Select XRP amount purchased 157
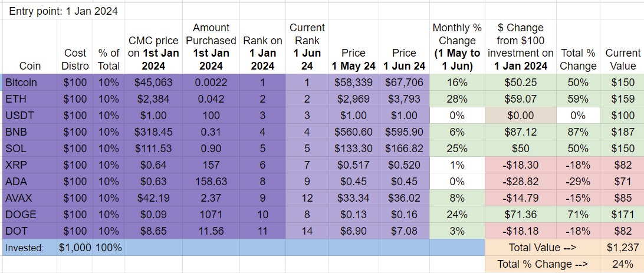This screenshot has height=273, width=644. coord(211,165)
